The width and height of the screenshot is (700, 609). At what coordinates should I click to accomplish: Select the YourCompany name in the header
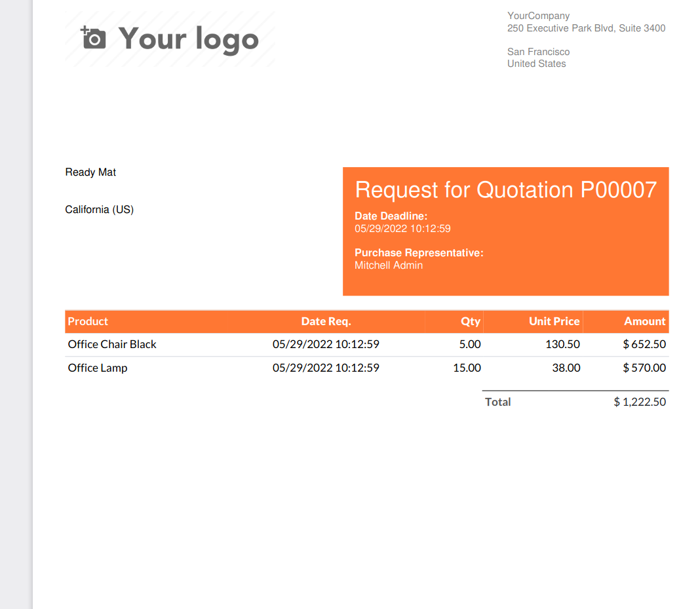pos(538,16)
